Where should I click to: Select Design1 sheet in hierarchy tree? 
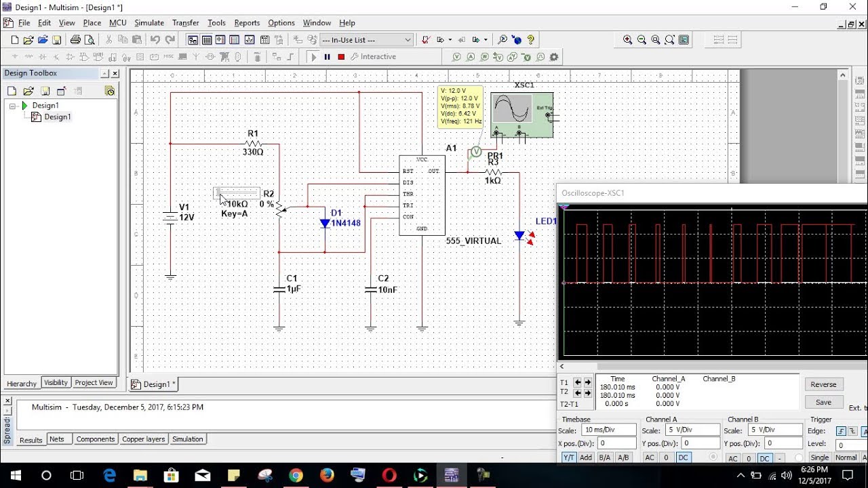point(57,117)
